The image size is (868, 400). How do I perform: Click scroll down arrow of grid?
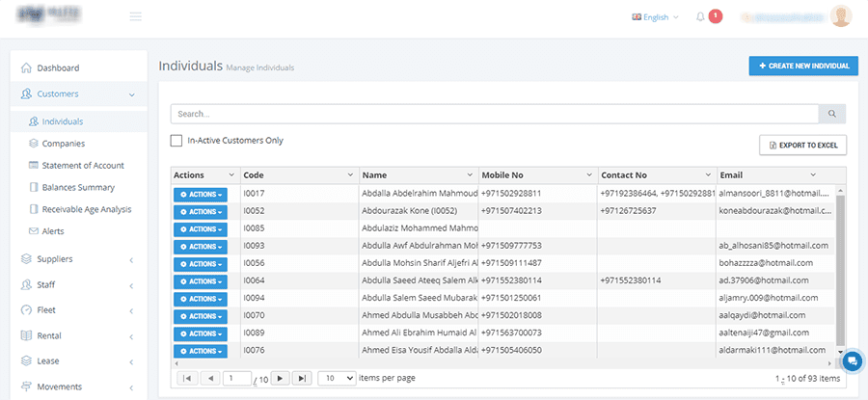[x=840, y=352]
